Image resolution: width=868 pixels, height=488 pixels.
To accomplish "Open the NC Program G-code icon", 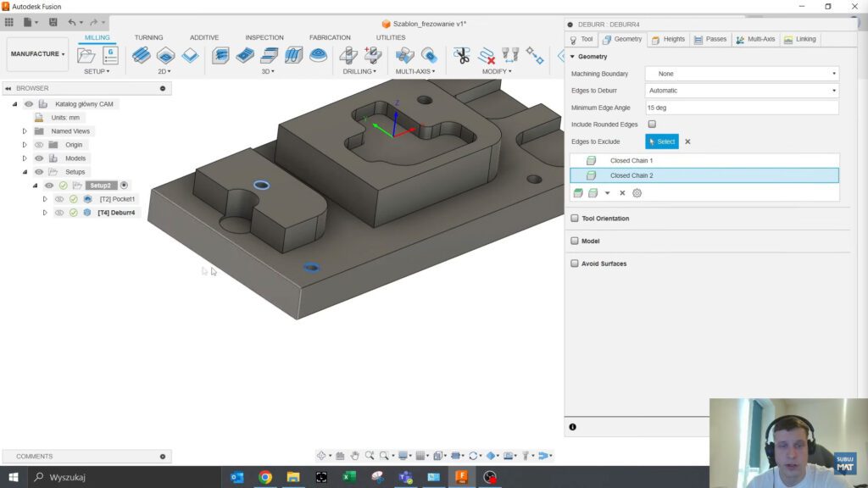I will click(x=110, y=56).
